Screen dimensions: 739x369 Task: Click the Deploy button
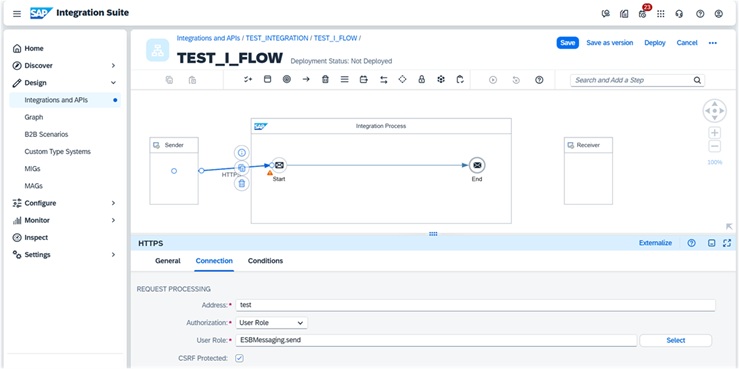655,43
